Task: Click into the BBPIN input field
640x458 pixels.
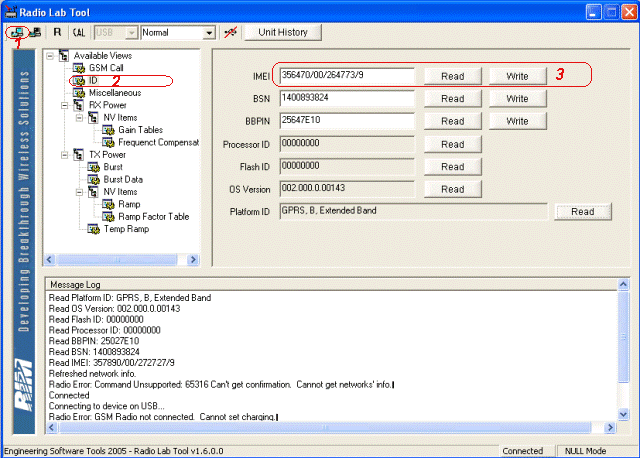Action: (347, 121)
